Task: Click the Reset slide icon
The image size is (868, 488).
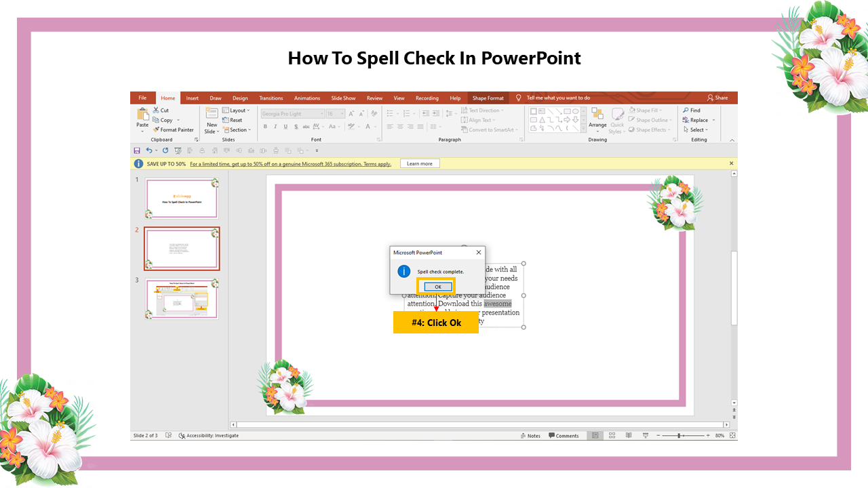Action: click(226, 120)
